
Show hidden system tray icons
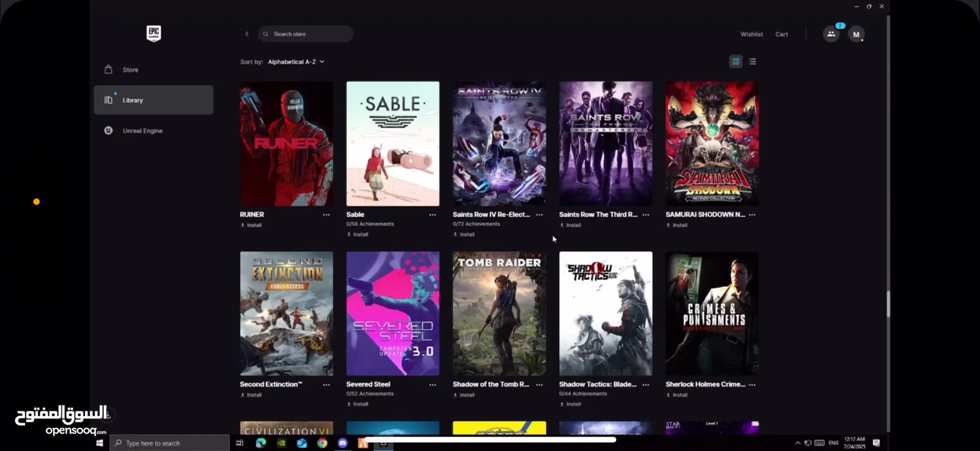click(x=797, y=443)
